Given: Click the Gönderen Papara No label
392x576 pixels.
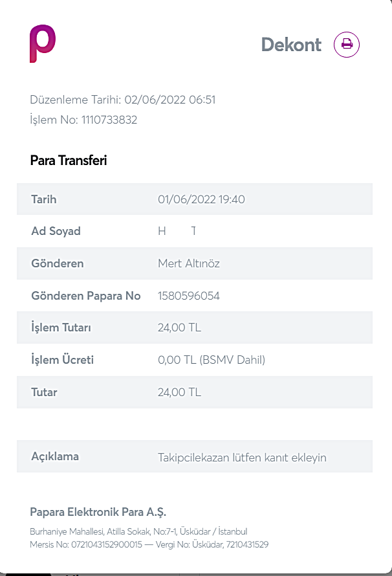Looking at the screenshot, I should coord(86,296).
